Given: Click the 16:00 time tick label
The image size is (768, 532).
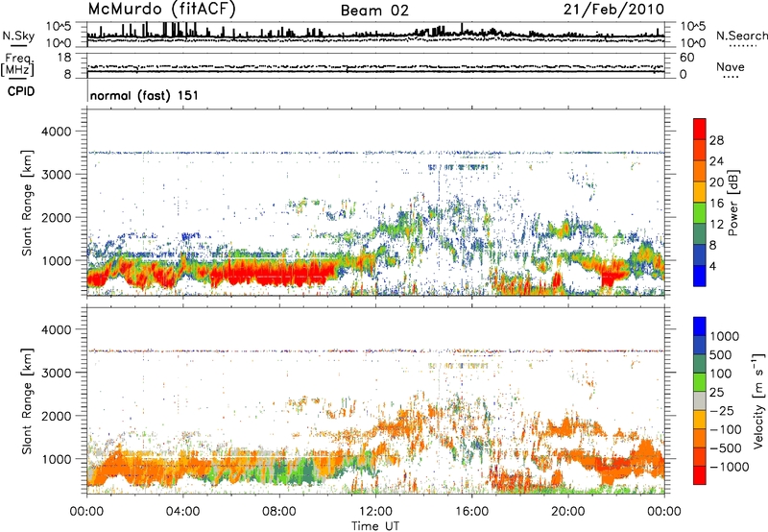Looking at the screenshot, I should click(471, 512).
